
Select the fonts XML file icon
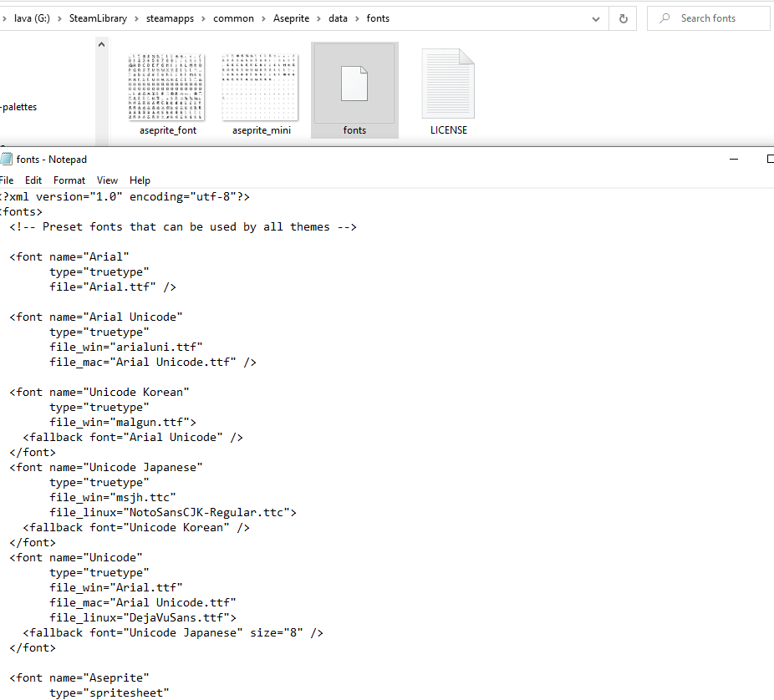coord(354,84)
